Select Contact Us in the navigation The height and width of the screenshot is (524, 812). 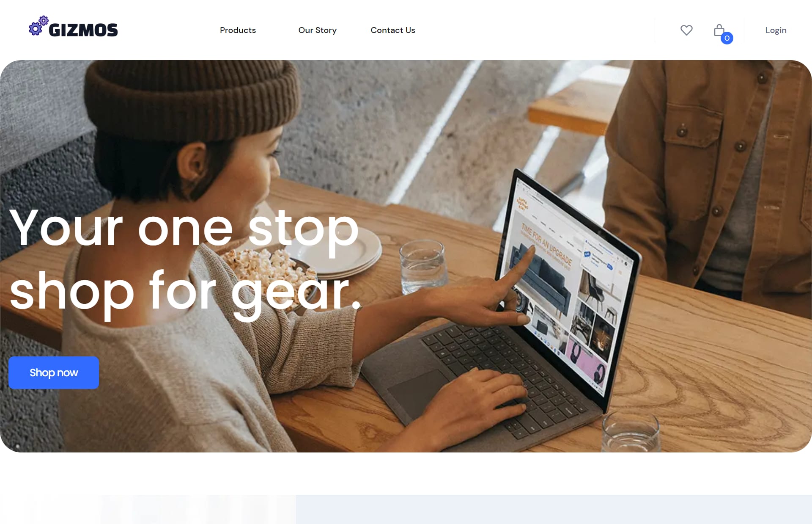(393, 30)
